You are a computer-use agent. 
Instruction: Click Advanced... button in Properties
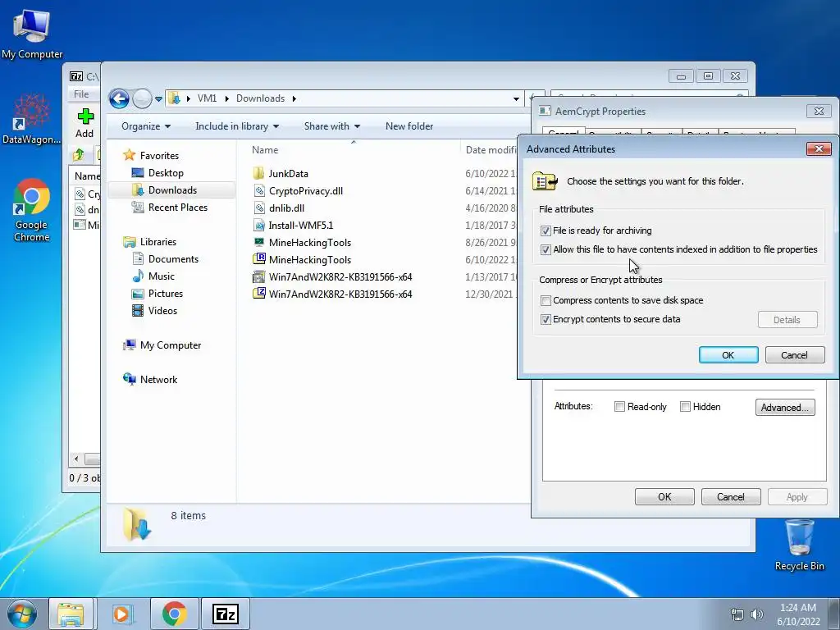point(785,407)
